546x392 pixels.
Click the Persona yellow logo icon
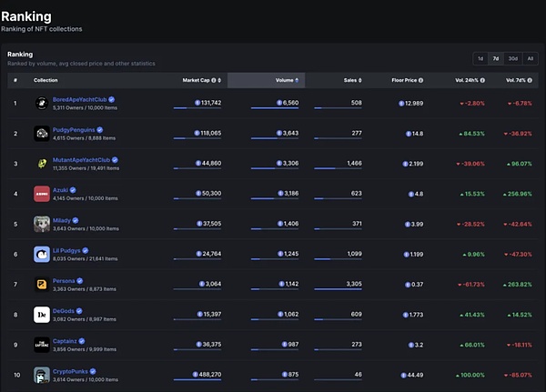click(42, 284)
